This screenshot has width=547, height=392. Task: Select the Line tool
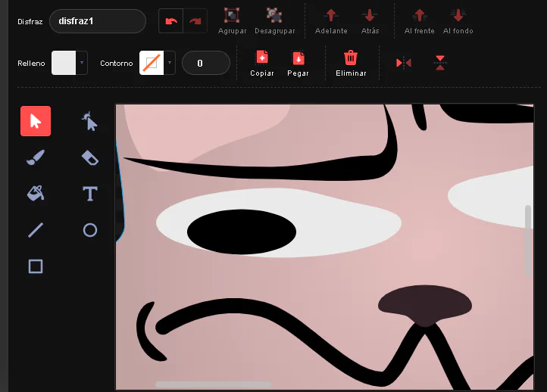tap(36, 230)
